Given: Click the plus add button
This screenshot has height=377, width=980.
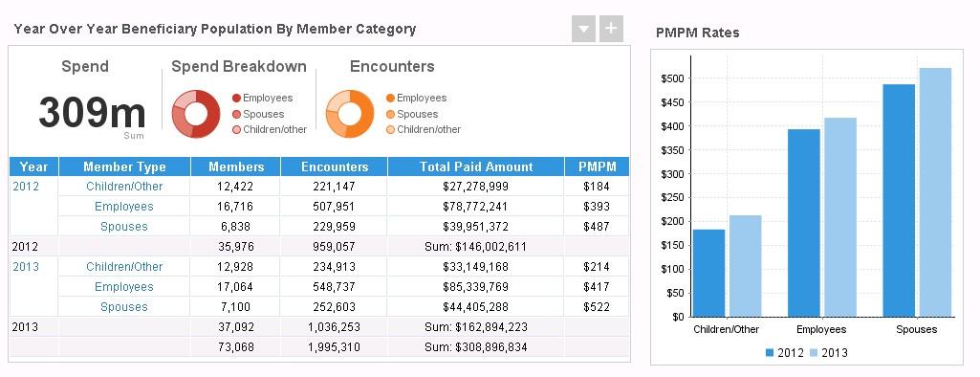Looking at the screenshot, I should (x=611, y=30).
